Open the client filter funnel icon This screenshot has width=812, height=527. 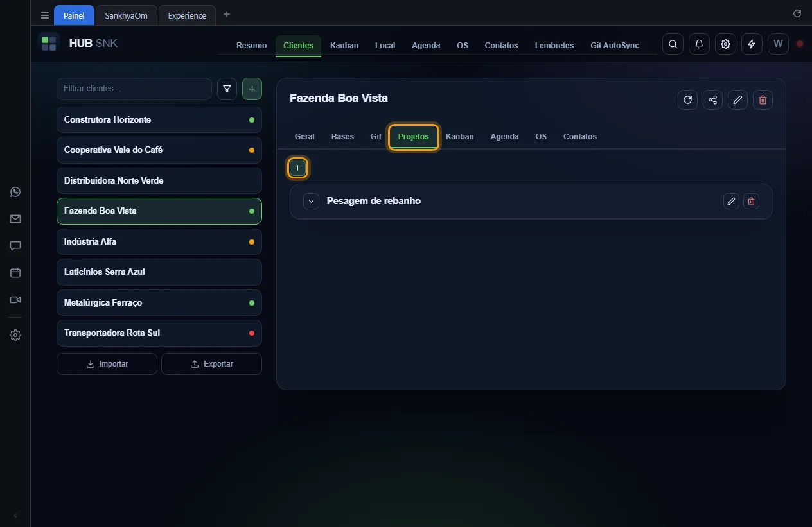pyautogui.click(x=227, y=89)
